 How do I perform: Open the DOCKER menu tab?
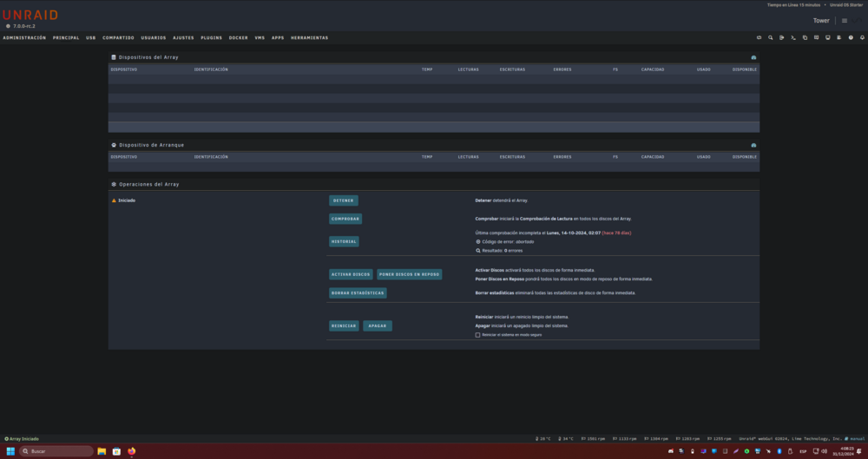(238, 37)
